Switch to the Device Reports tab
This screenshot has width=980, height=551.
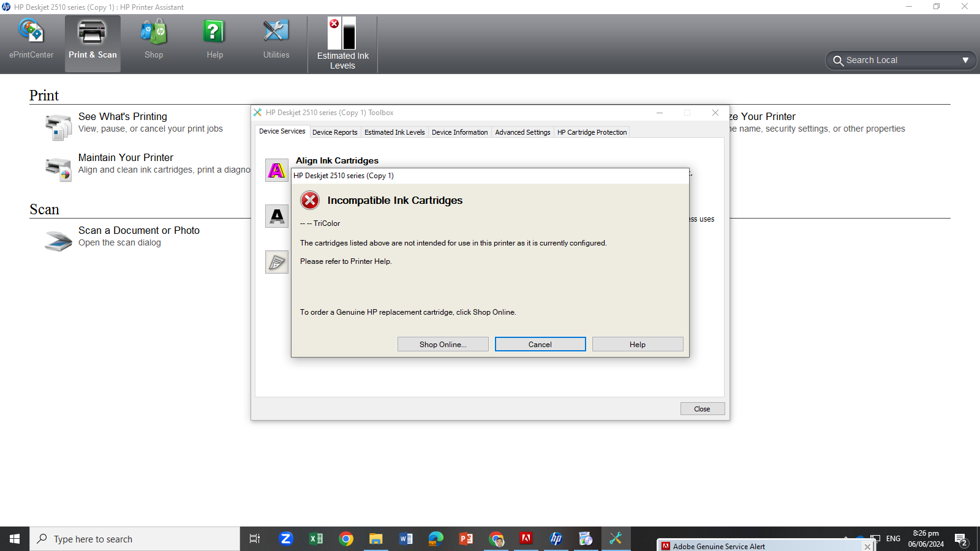click(x=334, y=132)
